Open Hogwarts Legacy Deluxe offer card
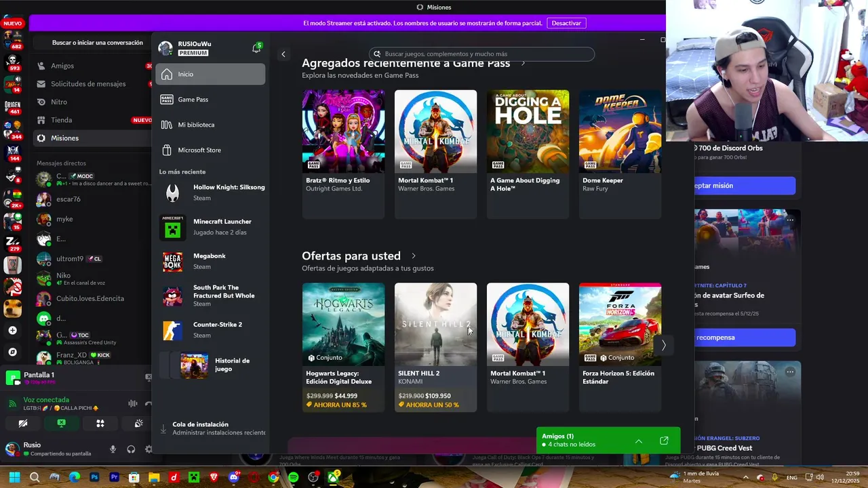The width and height of the screenshot is (868, 488). [343, 347]
